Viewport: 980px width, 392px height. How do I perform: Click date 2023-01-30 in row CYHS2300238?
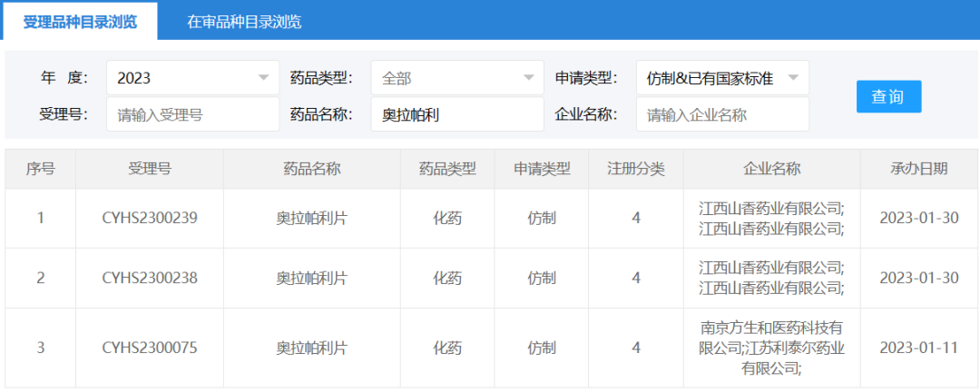[x=918, y=279]
